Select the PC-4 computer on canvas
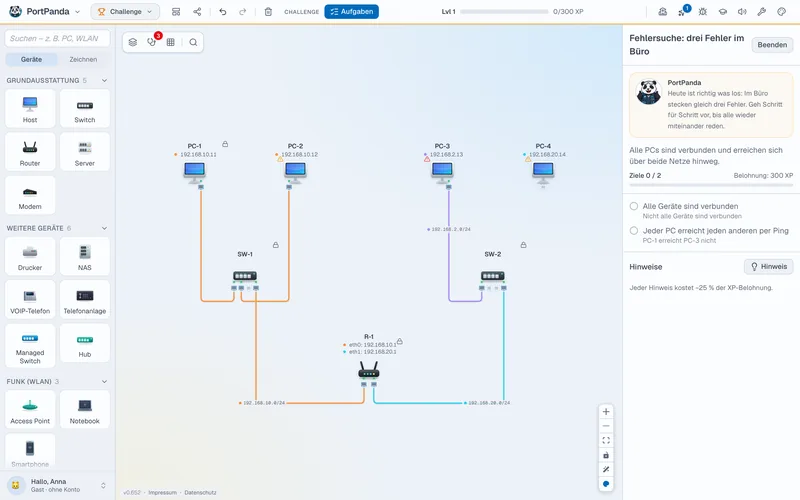 tap(543, 172)
